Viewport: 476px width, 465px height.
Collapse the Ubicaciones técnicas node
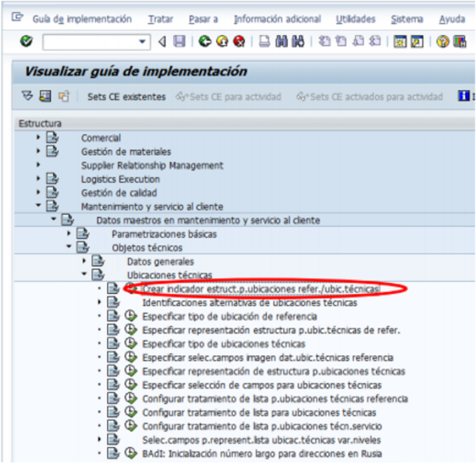[x=84, y=274]
